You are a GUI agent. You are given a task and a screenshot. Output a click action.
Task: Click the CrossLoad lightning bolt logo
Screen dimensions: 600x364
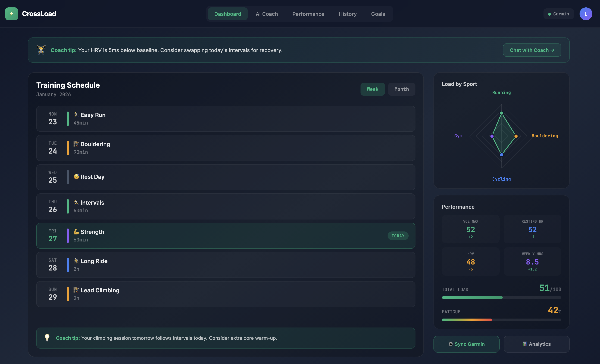11,14
